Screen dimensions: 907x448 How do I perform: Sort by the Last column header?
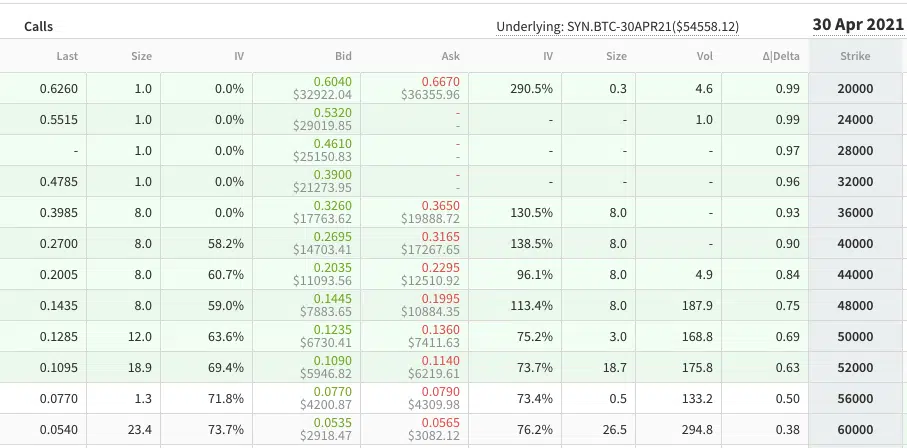67,57
